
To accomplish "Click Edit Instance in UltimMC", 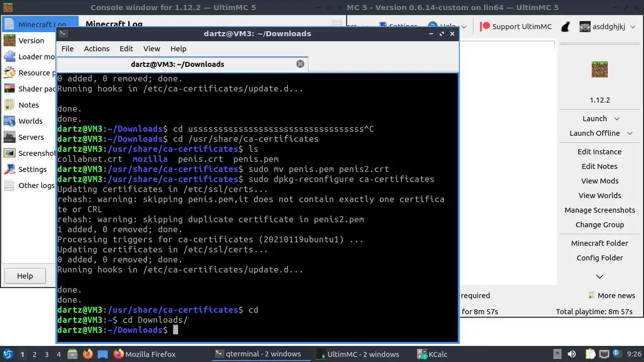I will [600, 152].
